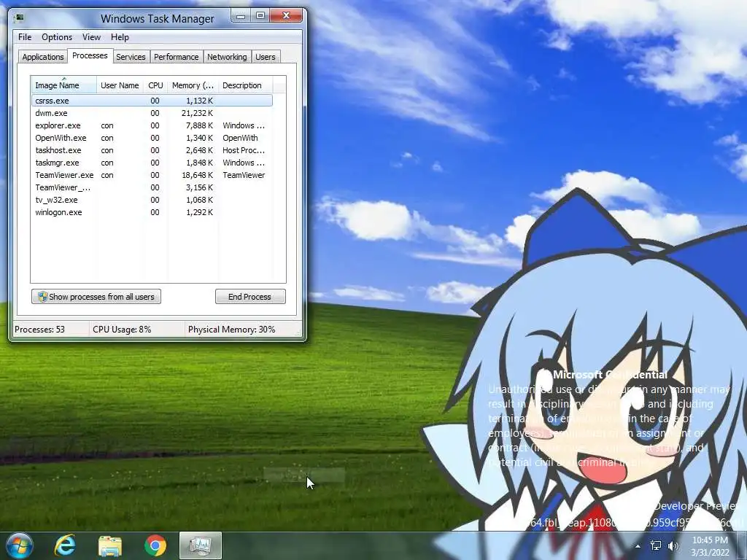Viewport: 747px width, 560px height.
Task: Sort by CPU column header
Action: [155, 85]
